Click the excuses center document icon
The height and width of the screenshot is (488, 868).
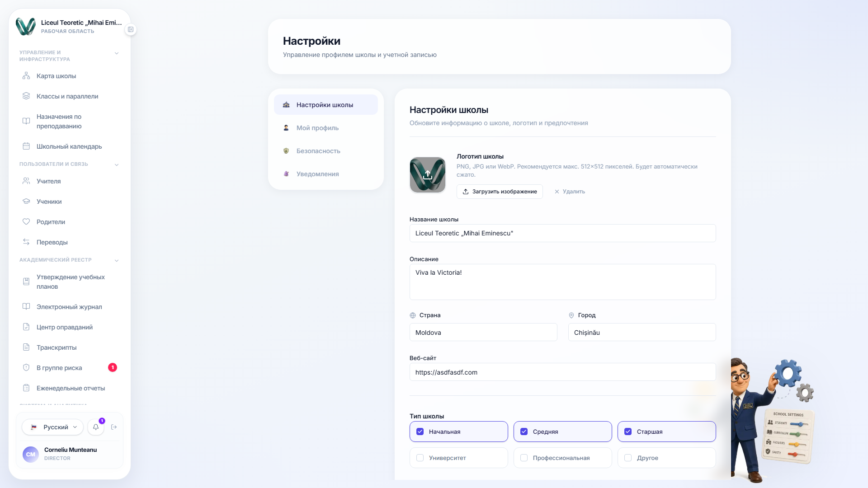(x=26, y=327)
